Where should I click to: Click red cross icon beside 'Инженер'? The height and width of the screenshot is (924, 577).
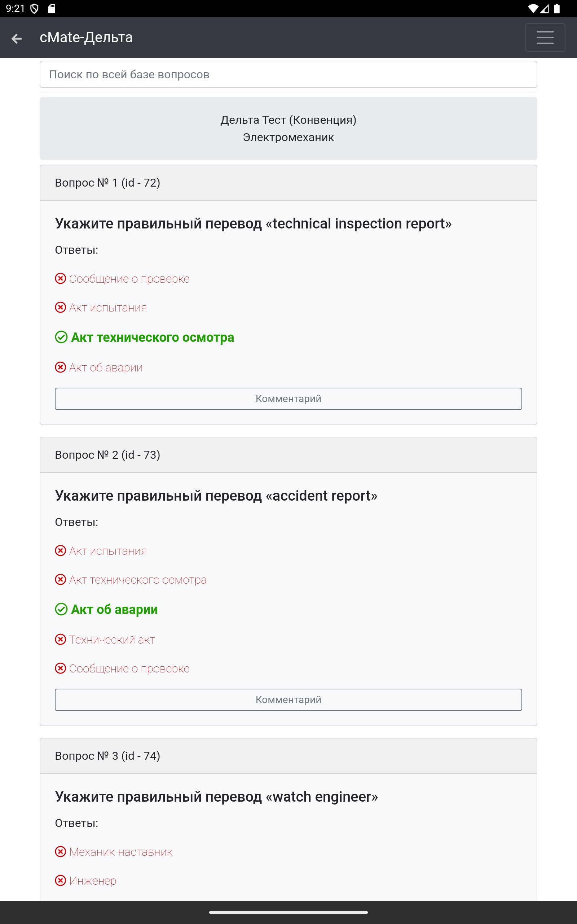(x=60, y=880)
